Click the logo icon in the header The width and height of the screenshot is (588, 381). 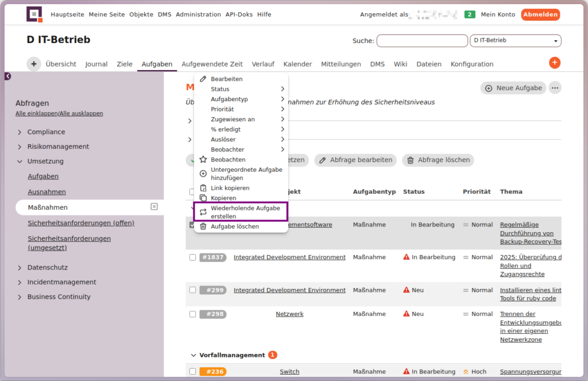point(34,14)
